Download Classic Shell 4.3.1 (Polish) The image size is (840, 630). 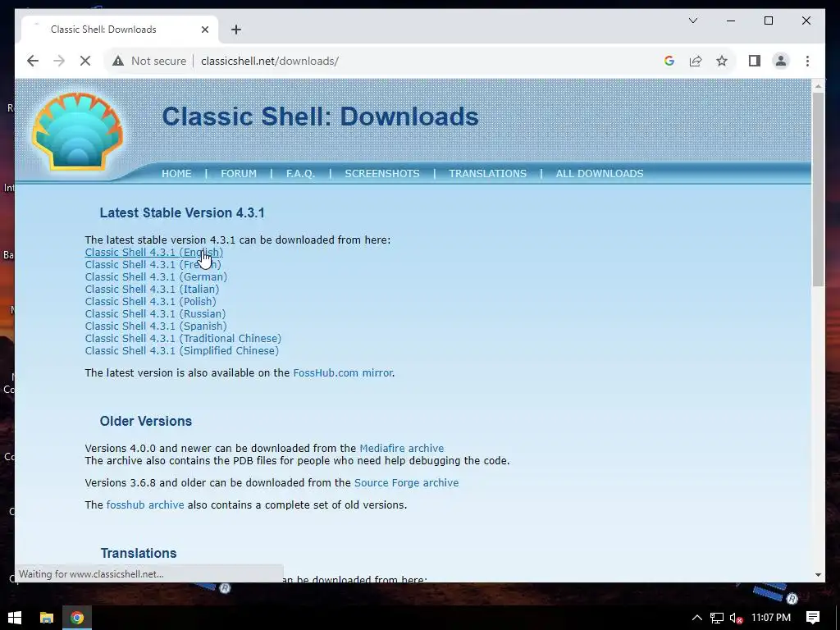151,302
